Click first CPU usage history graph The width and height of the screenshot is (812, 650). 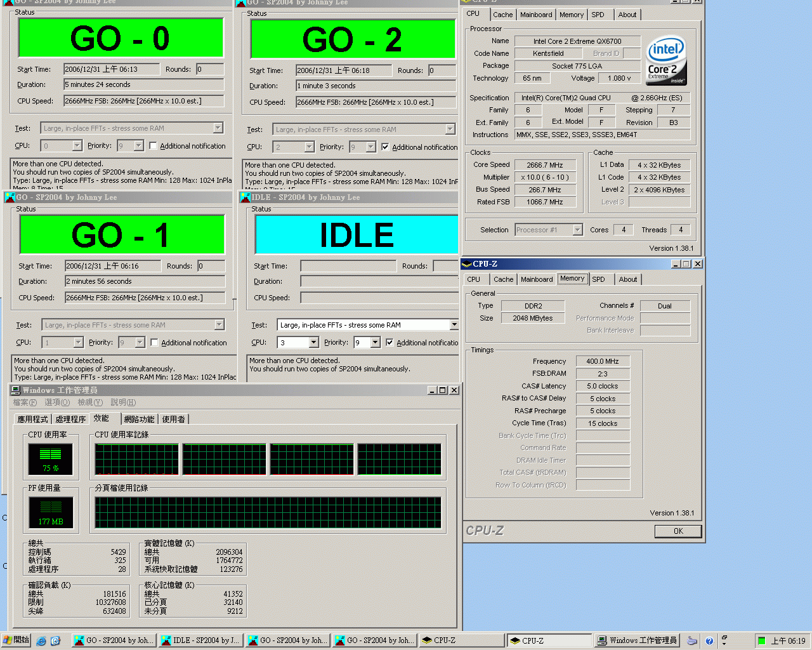pos(136,459)
